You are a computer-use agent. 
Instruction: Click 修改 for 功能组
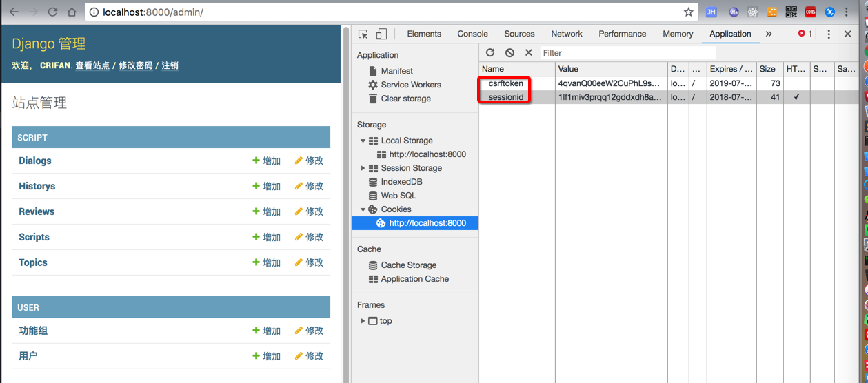coord(309,331)
